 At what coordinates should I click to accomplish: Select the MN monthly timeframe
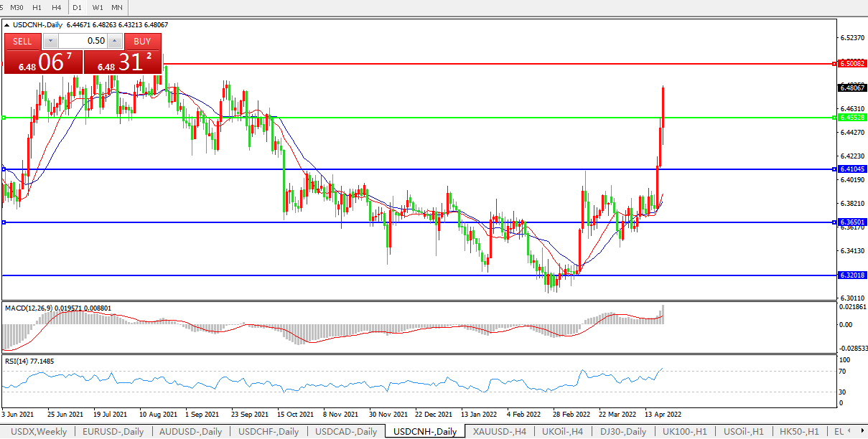tap(116, 7)
